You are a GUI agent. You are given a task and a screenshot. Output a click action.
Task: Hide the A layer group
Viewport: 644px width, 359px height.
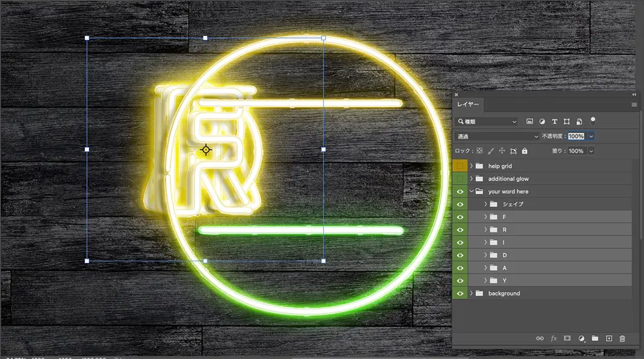(x=460, y=268)
